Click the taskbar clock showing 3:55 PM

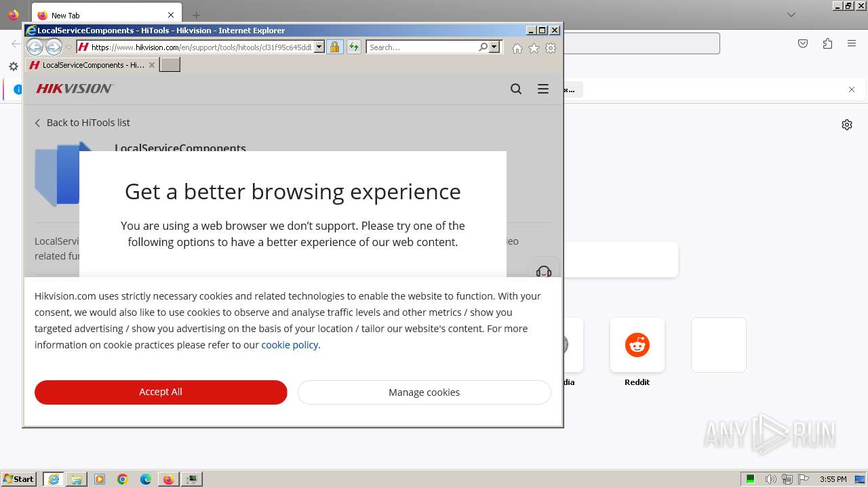coord(833,479)
